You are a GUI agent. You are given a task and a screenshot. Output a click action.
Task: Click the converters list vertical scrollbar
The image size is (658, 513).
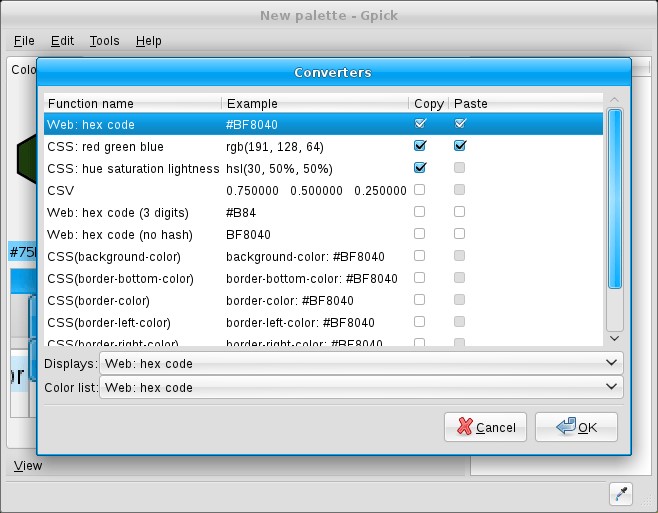pyautogui.click(x=615, y=200)
